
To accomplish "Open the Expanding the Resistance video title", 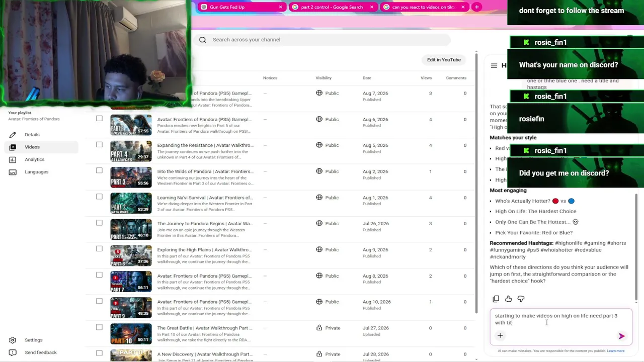I will pos(205,145).
